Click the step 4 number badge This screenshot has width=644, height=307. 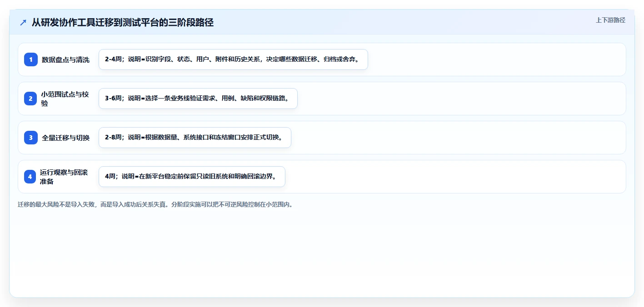pyautogui.click(x=30, y=177)
